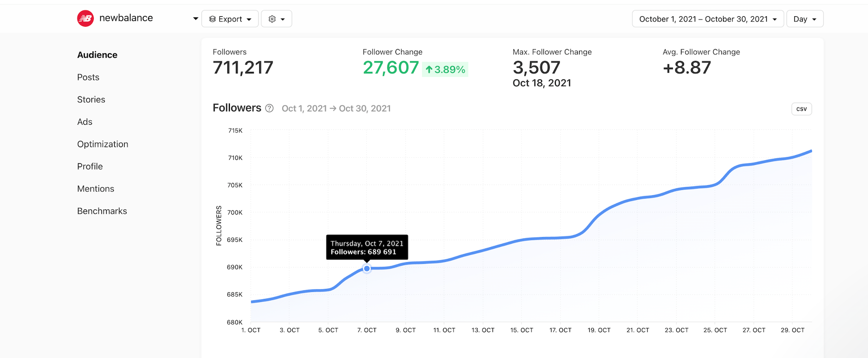Click the New Balance logo icon
The height and width of the screenshot is (358, 868).
[x=86, y=19]
